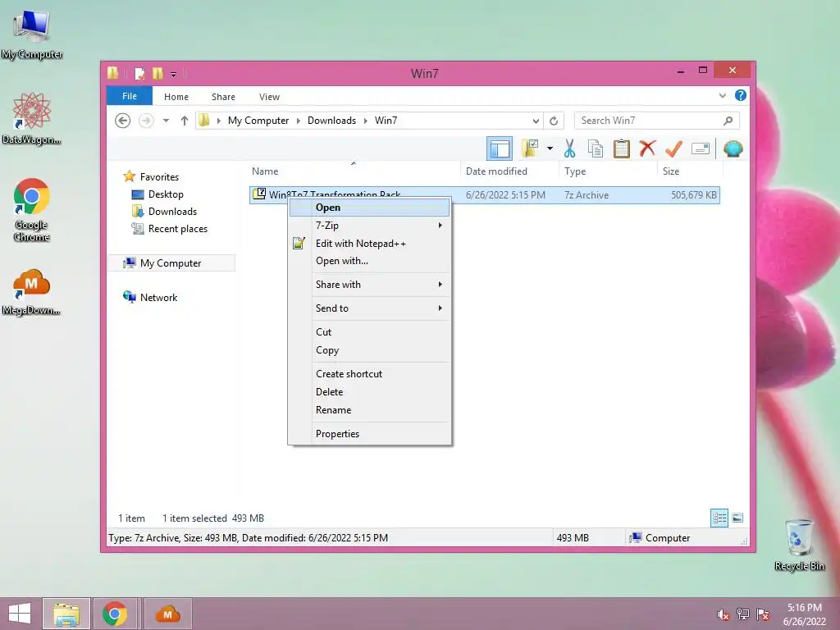Select Network in the navigation pane

158,297
